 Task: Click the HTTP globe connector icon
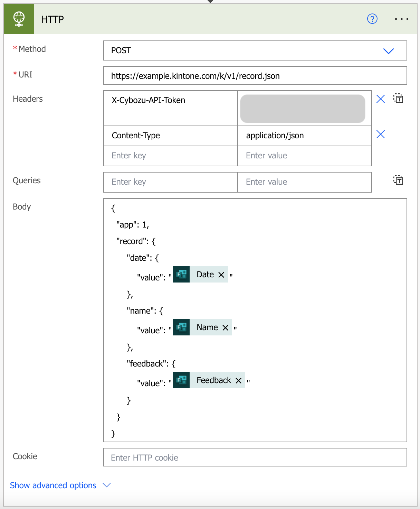point(19,19)
